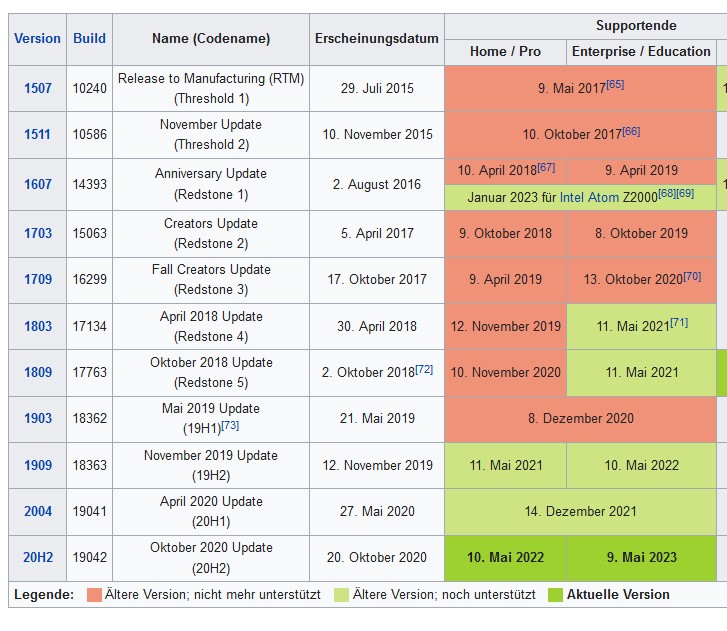The height and width of the screenshot is (631, 727).
Task: Open version 20H2 link
Action: tap(38, 557)
